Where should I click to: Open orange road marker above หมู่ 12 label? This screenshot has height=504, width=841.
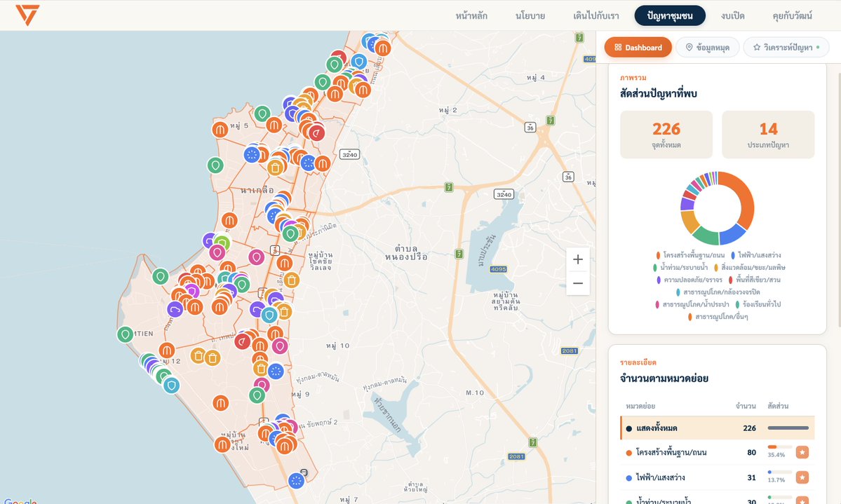(x=167, y=350)
